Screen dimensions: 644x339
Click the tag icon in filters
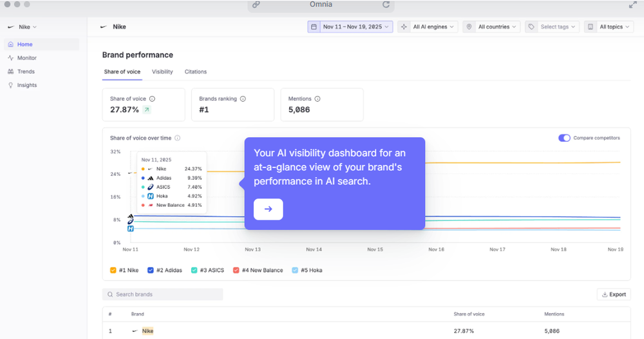click(531, 26)
